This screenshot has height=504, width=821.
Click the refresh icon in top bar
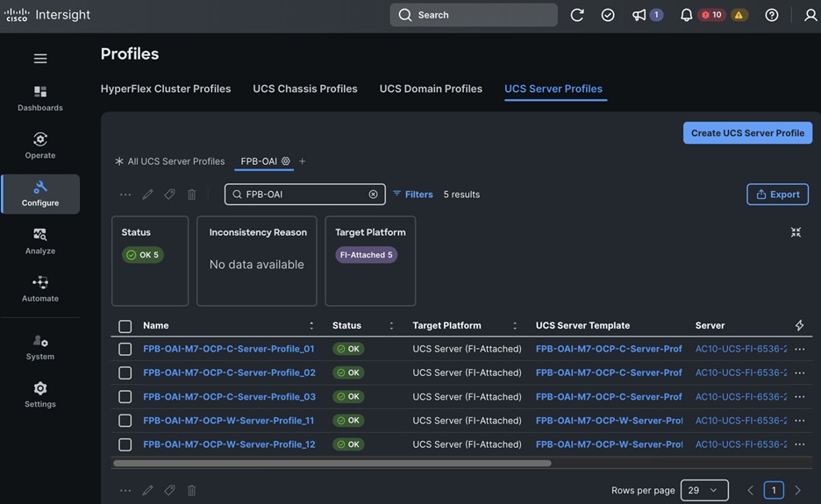point(577,15)
